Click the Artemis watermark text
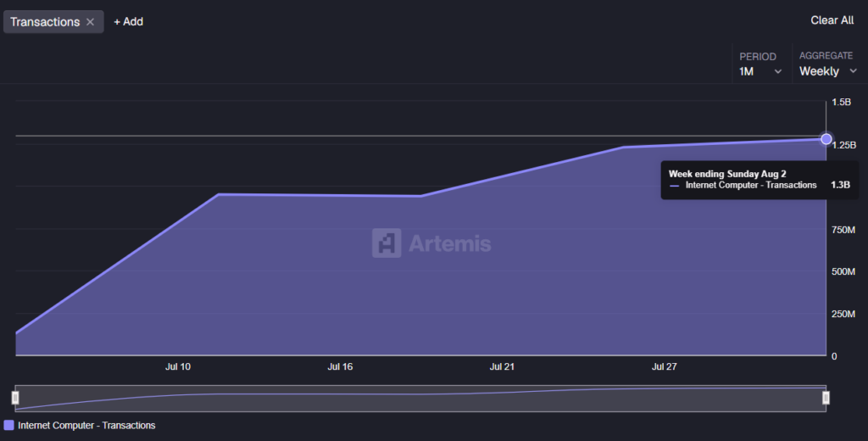 pos(449,243)
